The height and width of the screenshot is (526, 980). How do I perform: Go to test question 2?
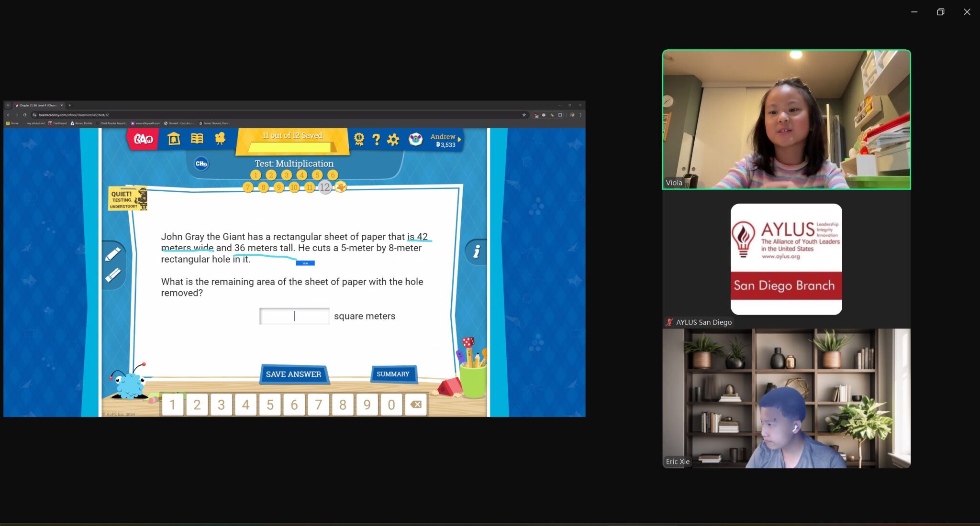pyautogui.click(x=271, y=175)
